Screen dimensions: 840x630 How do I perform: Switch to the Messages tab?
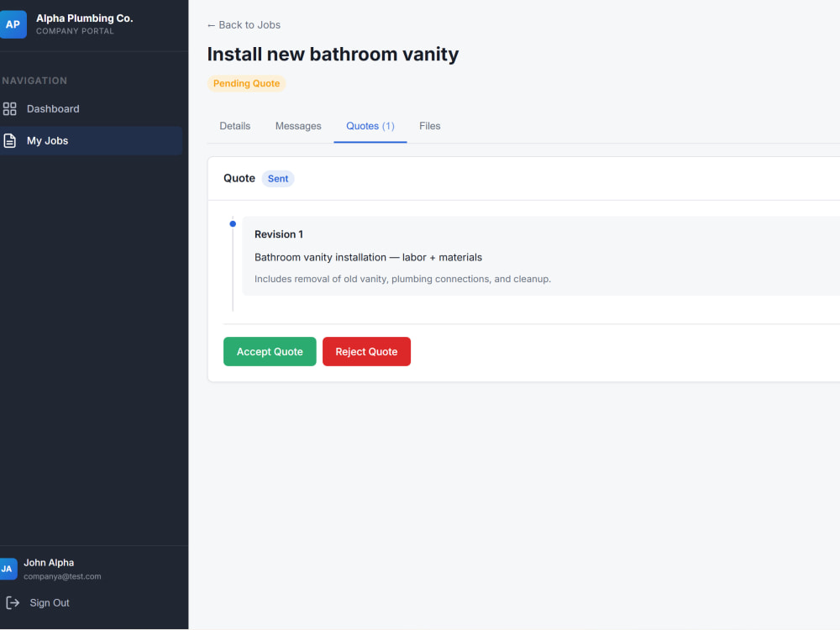point(298,126)
